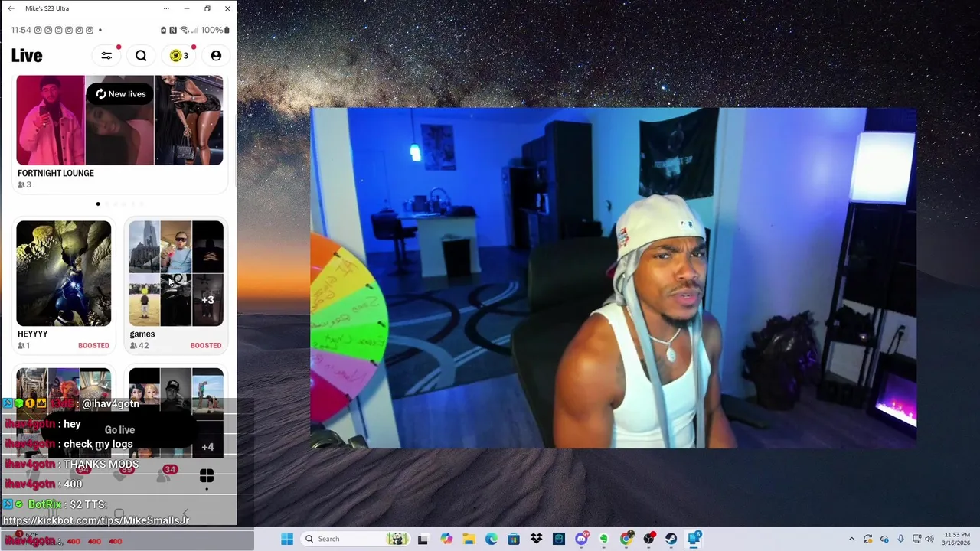Open Task View from taskbar

[423, 539]
